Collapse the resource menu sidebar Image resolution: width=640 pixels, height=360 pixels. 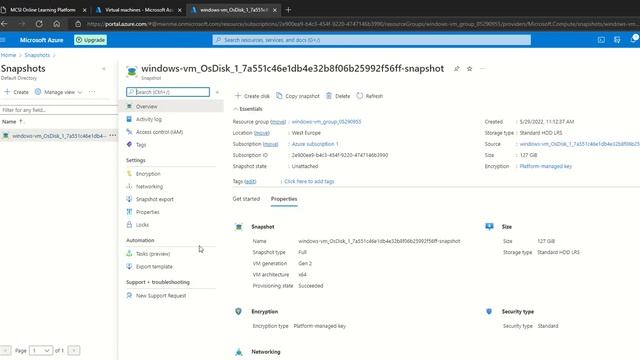tap(217, 92)
